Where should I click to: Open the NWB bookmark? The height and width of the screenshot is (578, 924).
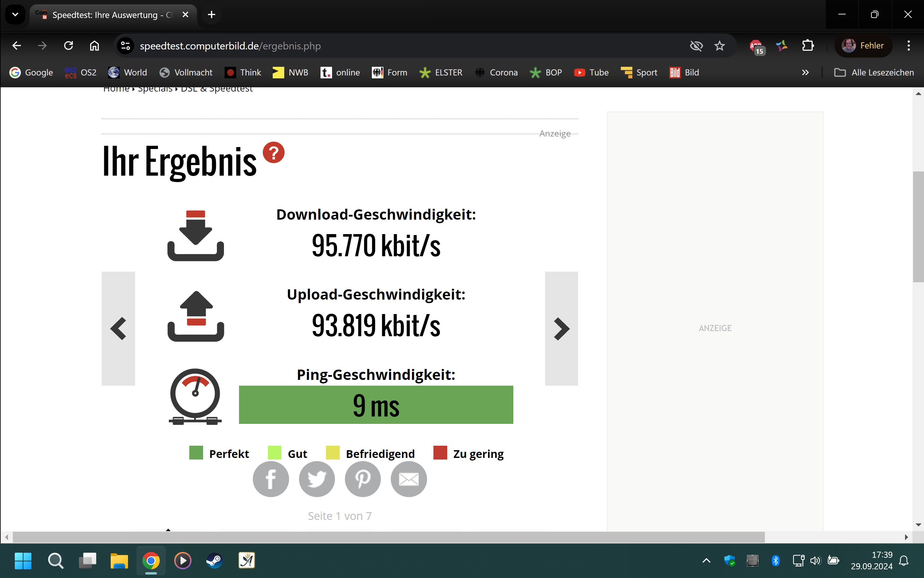[290, 72]
